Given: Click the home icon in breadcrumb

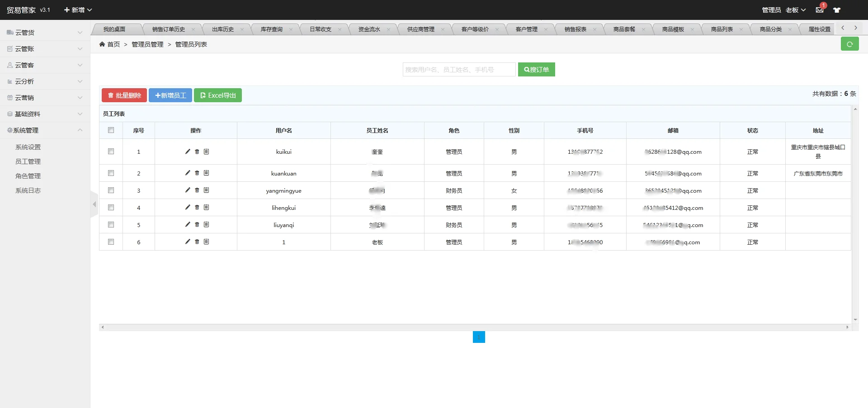Looking at the screenshot, I should click(x=102, y=44).
